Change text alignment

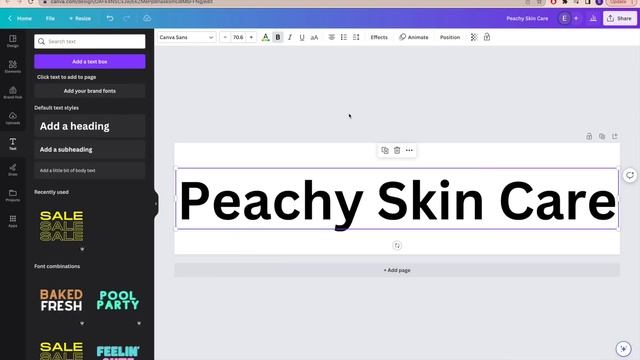point(331,37)
